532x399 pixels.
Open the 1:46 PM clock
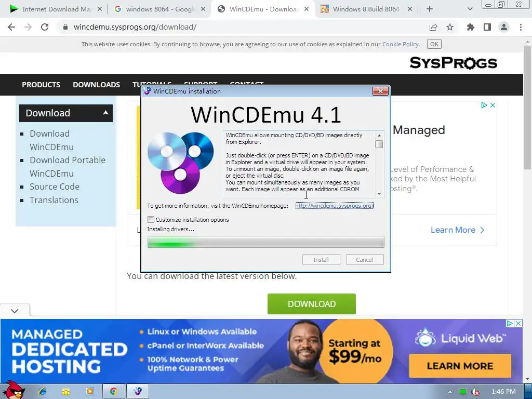(x=503, y=392)
